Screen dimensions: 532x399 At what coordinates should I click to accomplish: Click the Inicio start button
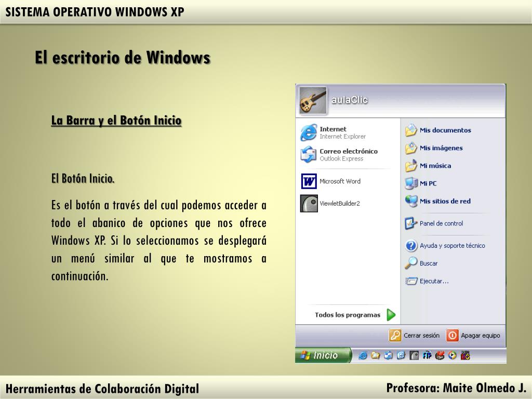click(323, 355)
